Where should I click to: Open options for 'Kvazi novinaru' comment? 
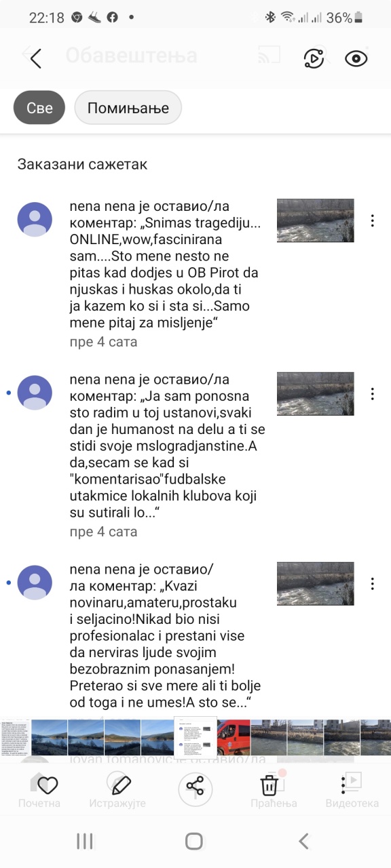point(372,584)
